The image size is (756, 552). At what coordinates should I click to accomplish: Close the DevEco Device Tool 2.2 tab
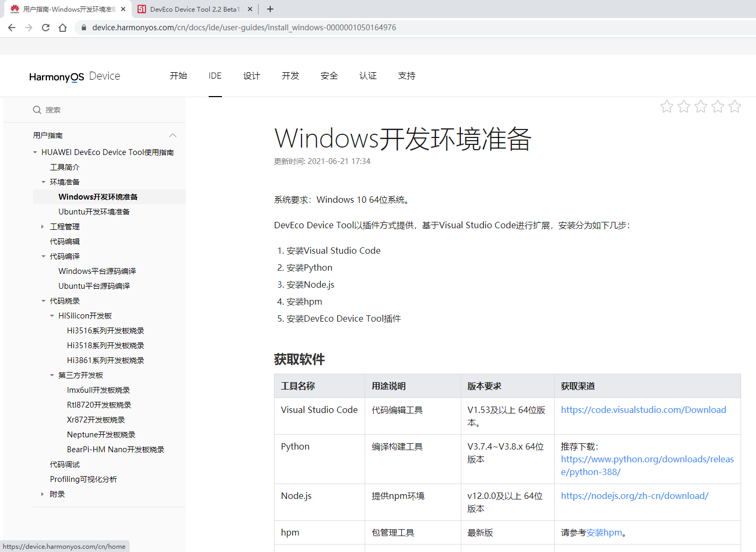(x=250, y=9)
